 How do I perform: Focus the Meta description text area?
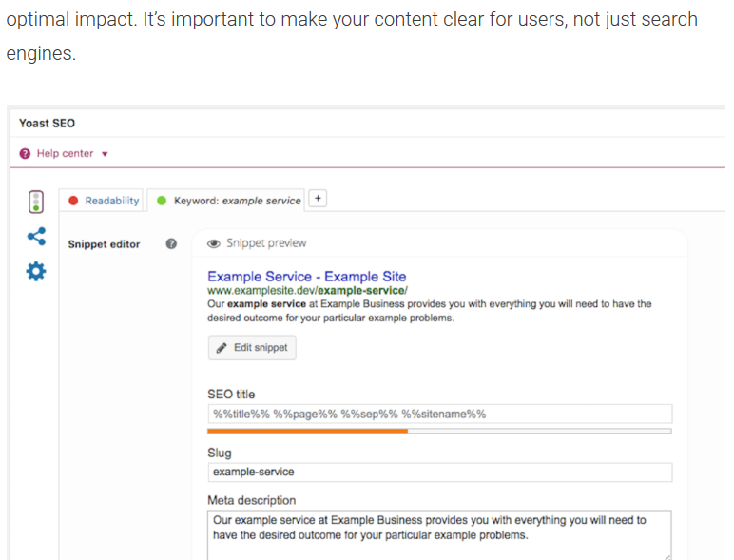[x=439, y=534]
